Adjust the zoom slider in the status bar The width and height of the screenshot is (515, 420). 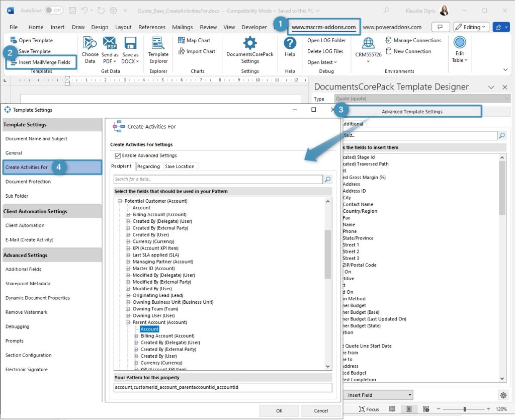464,409
